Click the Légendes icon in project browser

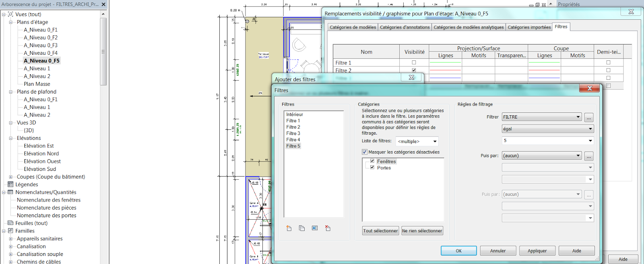pos(10,184)
